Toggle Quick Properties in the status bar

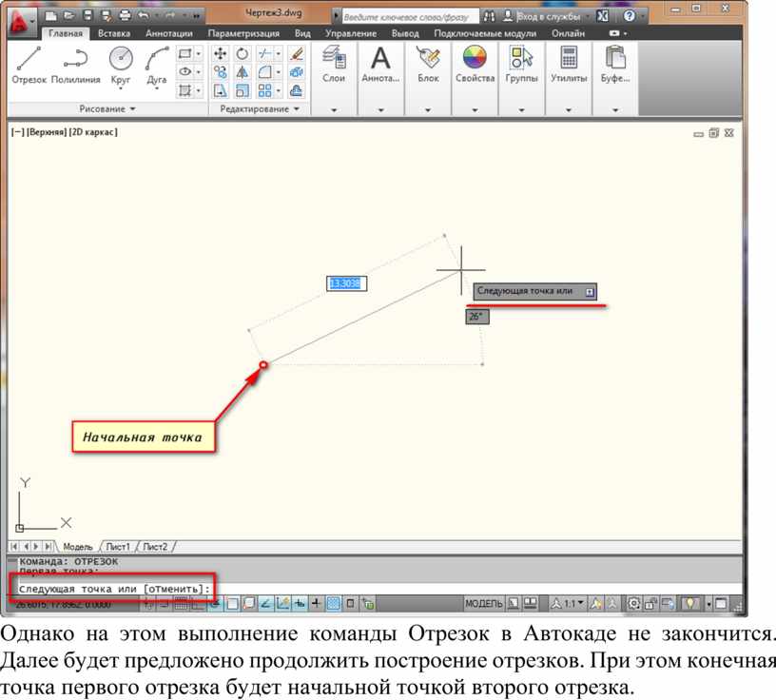click(350, 604)
